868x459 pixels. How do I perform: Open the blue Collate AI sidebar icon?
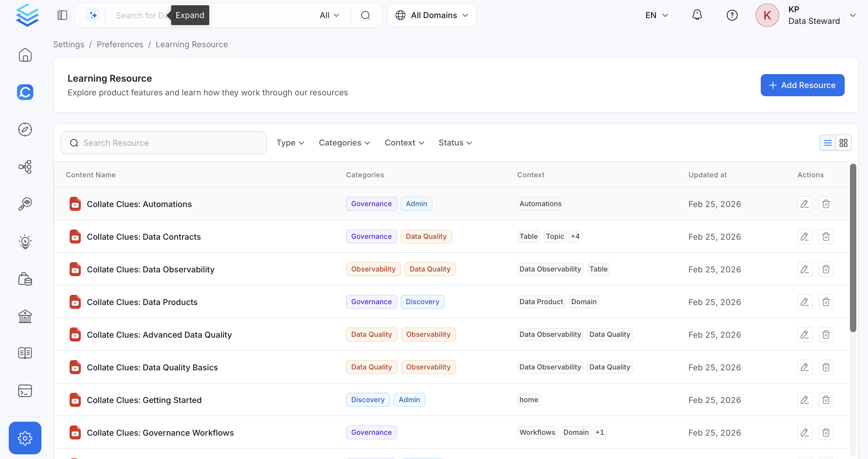click(x=25, y=92)
